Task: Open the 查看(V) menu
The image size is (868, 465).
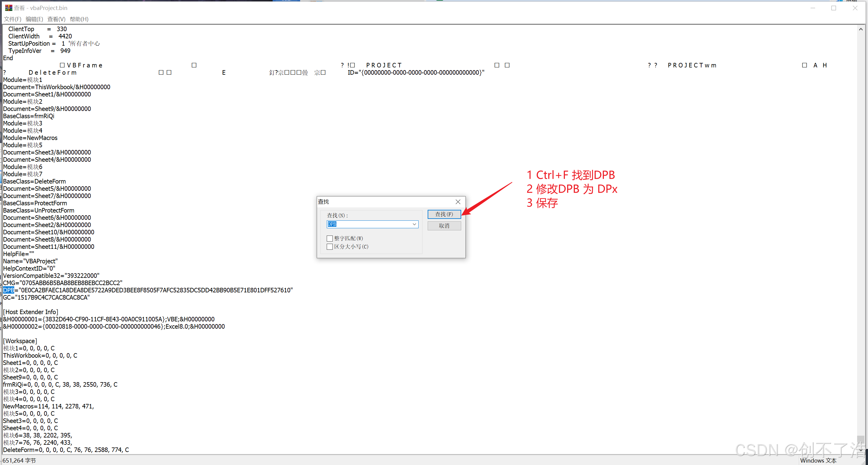Action: pos(57,20)
